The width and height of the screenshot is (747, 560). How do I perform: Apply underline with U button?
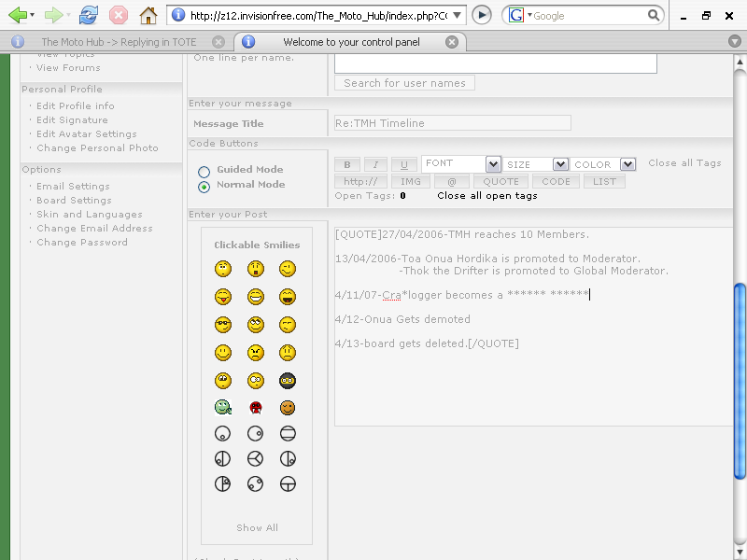pos(404,165)
